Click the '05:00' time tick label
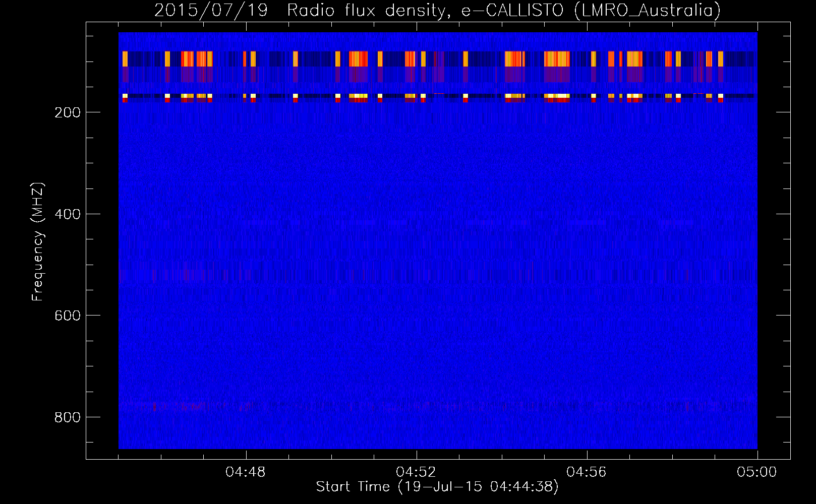Image resolution: width=816 pixels, height=504 pixels. (x=757, y=472)
